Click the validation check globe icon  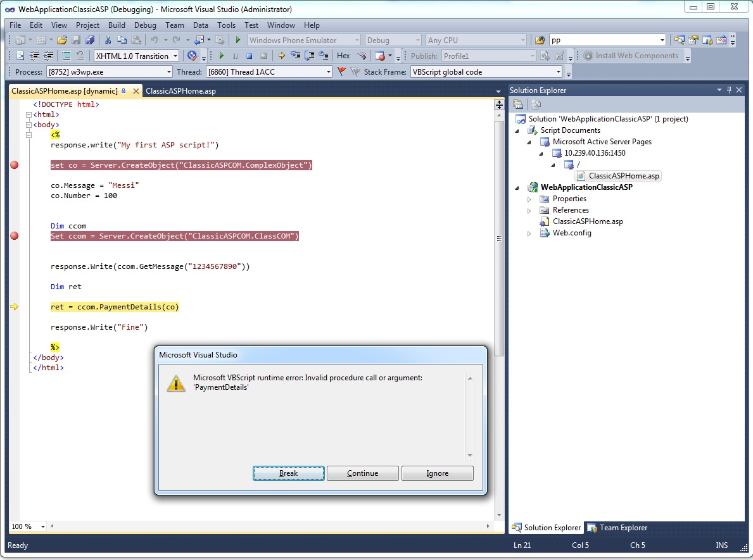pyautogui.click(x=192, y=56)
